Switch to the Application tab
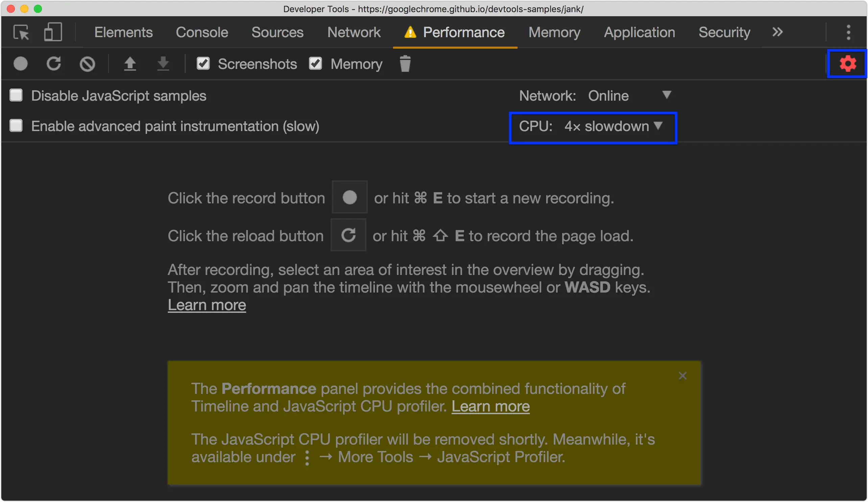 [639, 33]
